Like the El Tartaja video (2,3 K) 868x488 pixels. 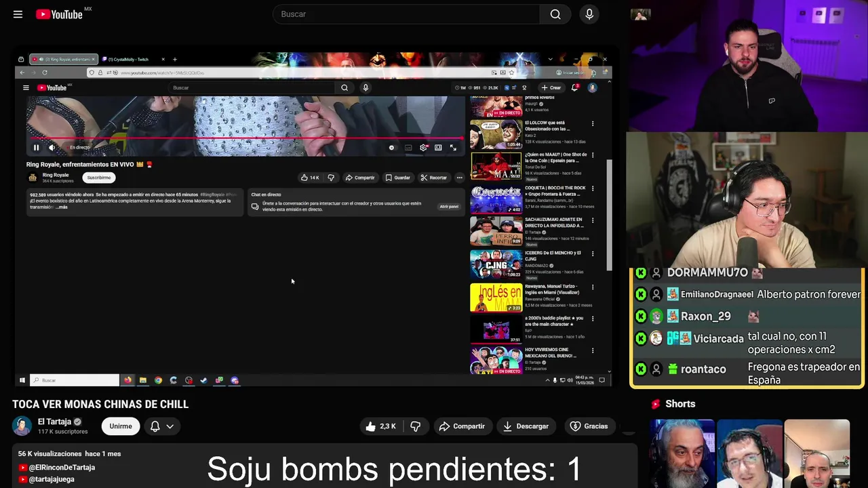click(x=380, y=426)
